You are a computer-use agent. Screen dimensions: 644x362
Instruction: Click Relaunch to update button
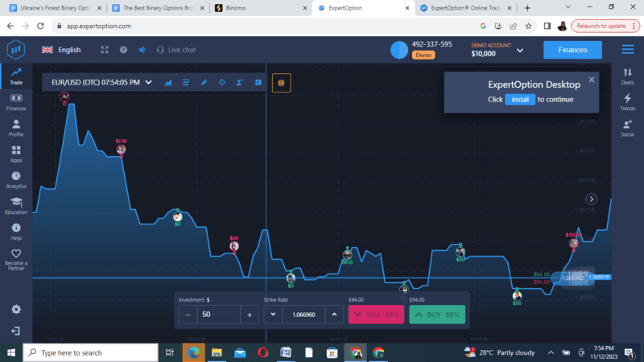pos(605,26)
